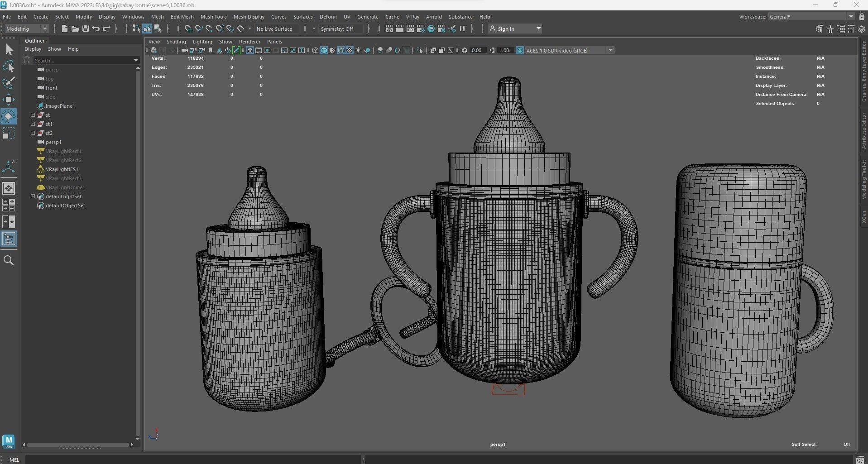The width and height of the screenshot is (868, 464).
Task: Open the Attribute Editor side tab
Action: (863, 131)
